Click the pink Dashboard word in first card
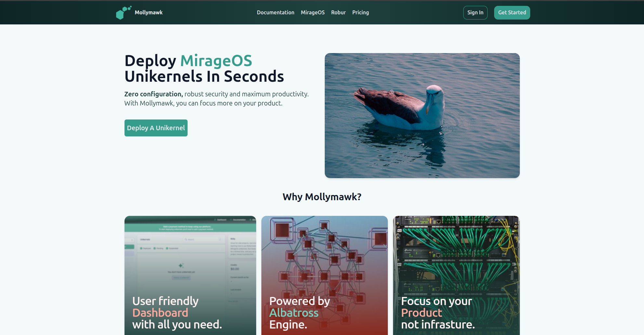This screenshot has height=335, width=644. tap(160, 313)
